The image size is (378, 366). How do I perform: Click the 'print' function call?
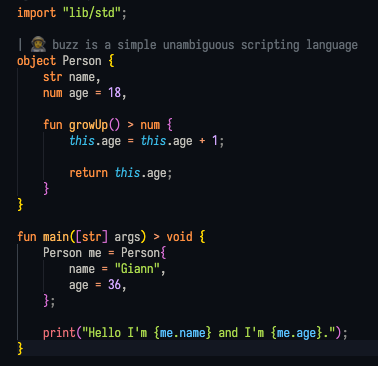(x=59, y=333)
